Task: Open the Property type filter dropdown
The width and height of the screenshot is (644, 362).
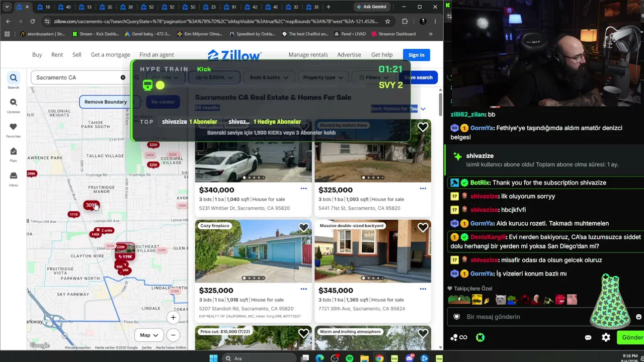Action: tap(323, 77)
